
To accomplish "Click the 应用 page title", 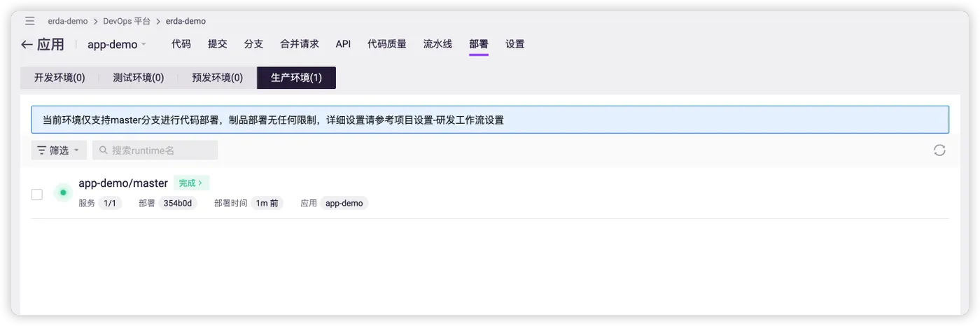I will (x=50, y=45).
